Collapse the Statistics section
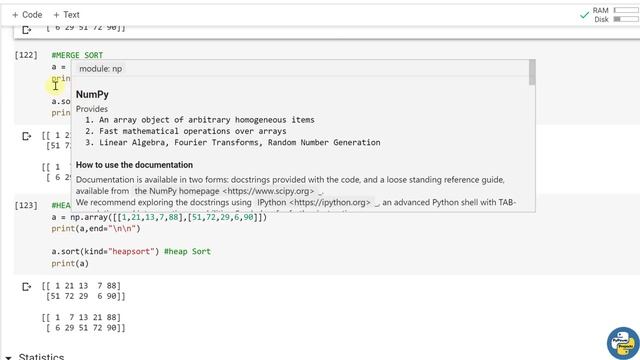The height and width of the screenshot is (360, 640). (8, 357)
